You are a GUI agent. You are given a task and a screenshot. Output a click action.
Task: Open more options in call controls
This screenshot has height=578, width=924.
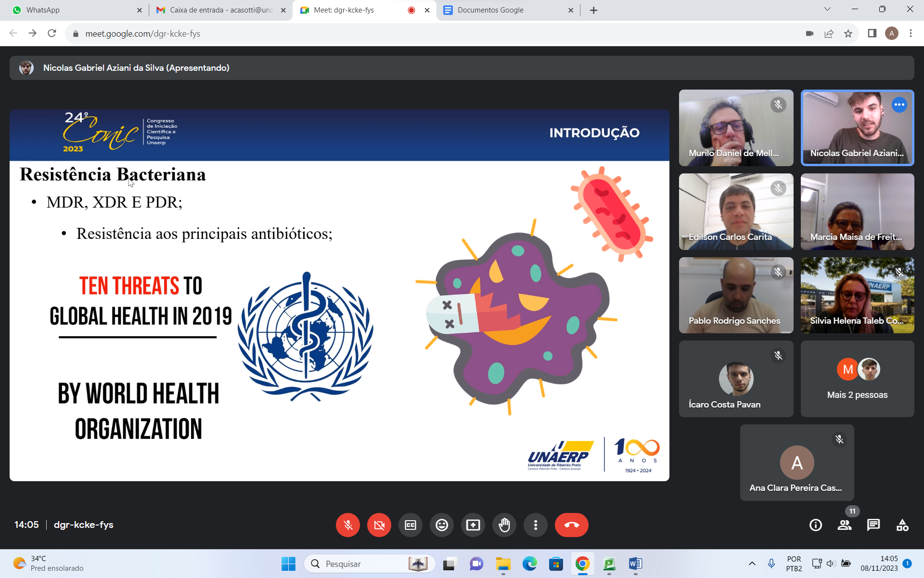click(535, 525)
